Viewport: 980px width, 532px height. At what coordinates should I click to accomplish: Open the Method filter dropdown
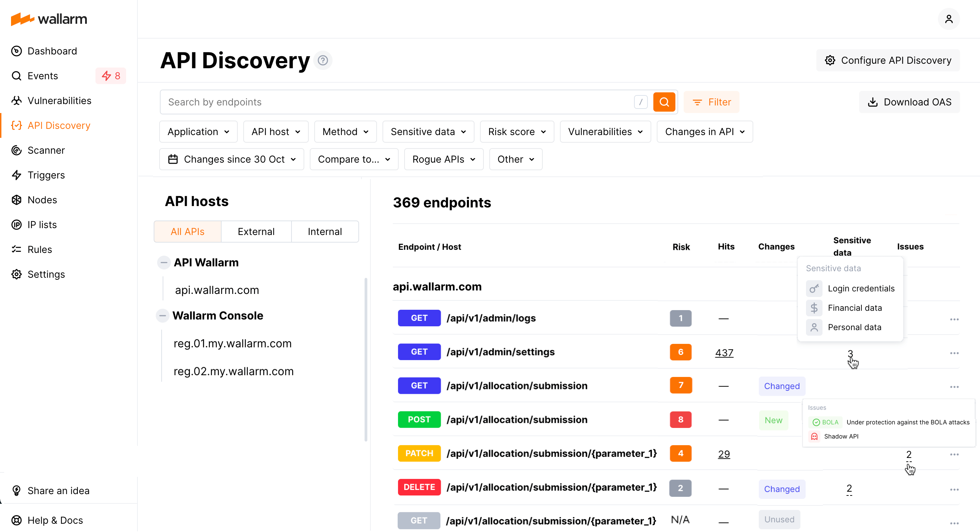345,131
